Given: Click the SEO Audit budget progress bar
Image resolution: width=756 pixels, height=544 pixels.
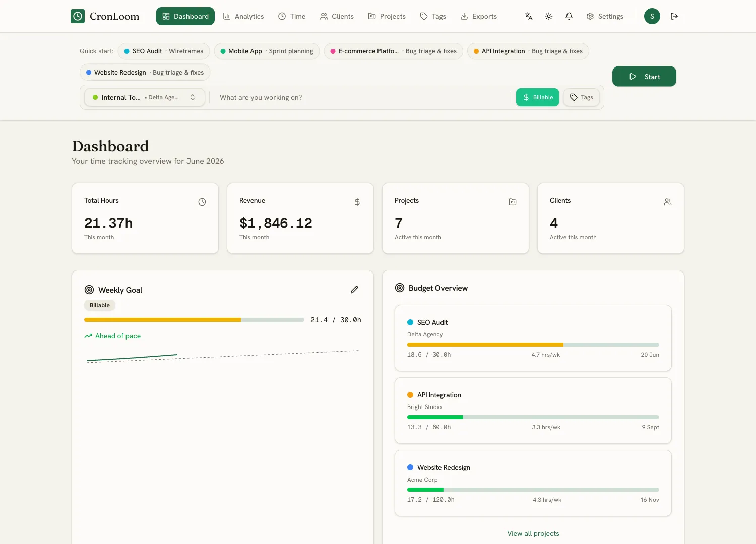Looking at the screenshot, I should coord(533,345).
